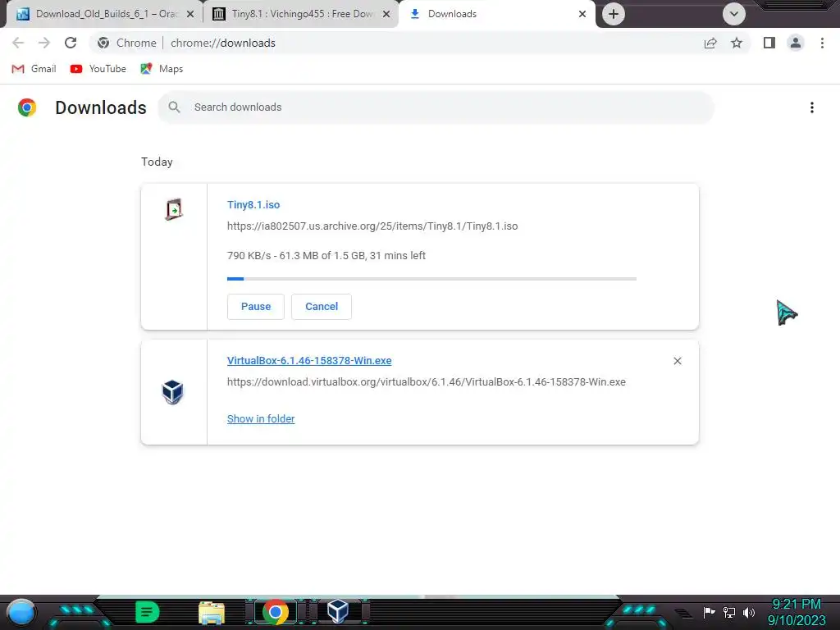This screenshot has height=630, width=840.
Task: Click the address bar chrome://downloads
Action: [x=223, y=43]
